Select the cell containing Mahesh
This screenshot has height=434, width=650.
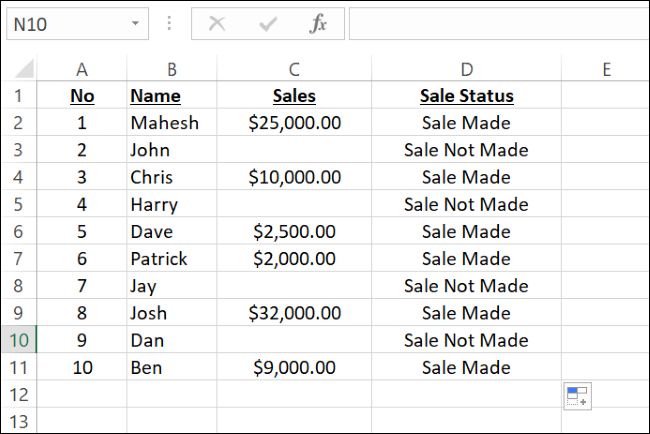pos(165,123)
